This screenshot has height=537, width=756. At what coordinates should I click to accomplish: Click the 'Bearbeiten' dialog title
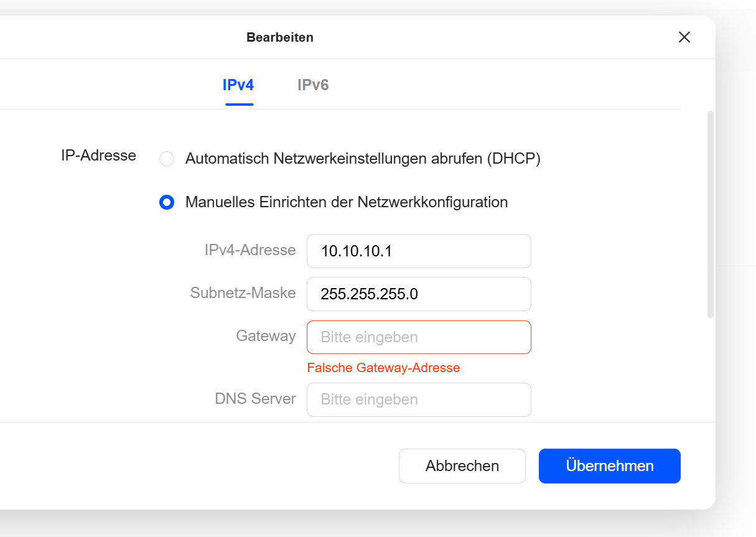[280, 37]
